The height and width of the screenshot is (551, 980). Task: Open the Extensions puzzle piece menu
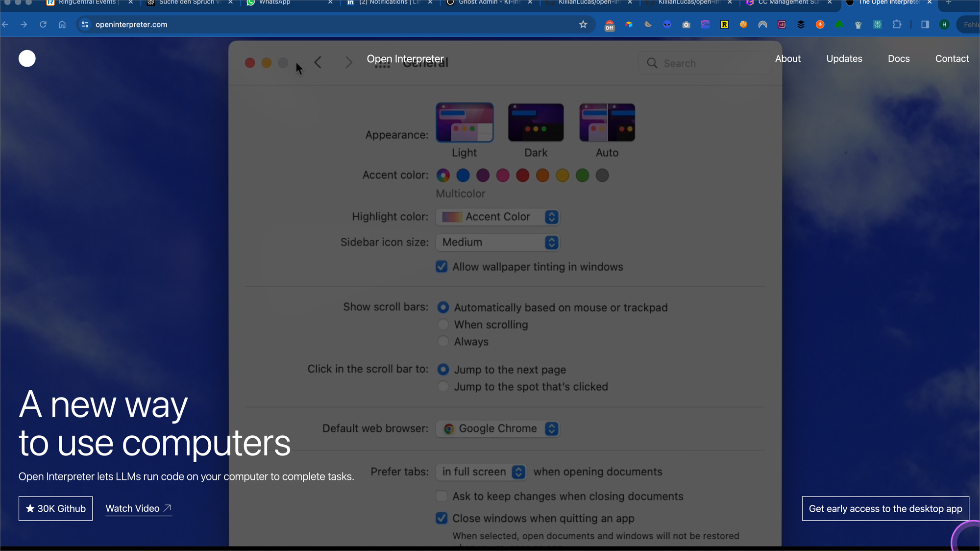coord(897,25)
